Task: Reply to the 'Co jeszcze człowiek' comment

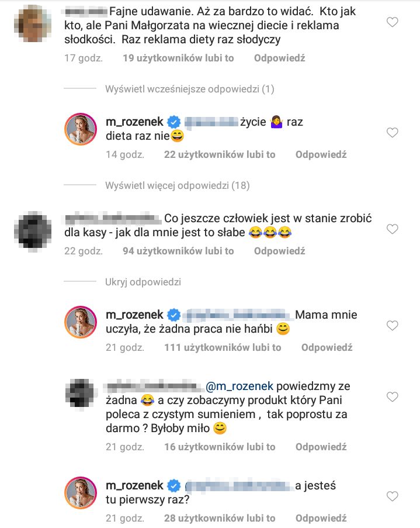Action: (x=279, y=251)
